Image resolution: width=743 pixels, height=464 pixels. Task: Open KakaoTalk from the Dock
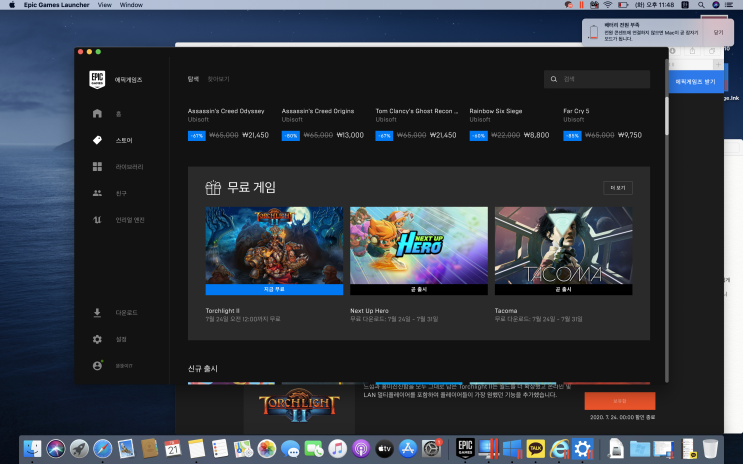point(535,448)
